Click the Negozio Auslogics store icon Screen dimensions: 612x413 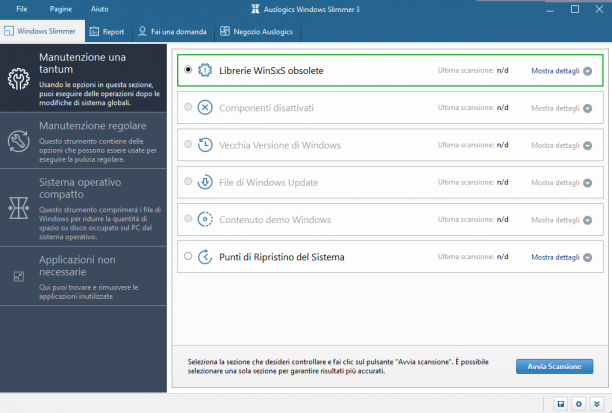click(225, 31)
